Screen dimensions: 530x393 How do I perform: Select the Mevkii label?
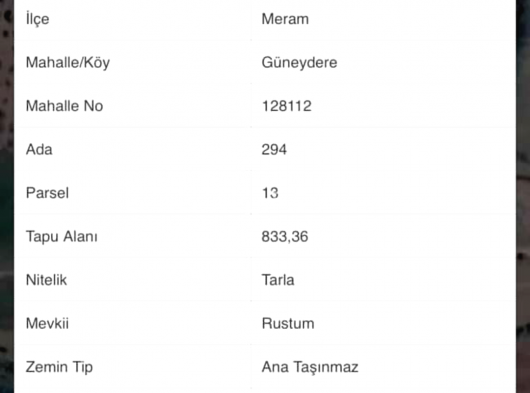click(47, 323)
